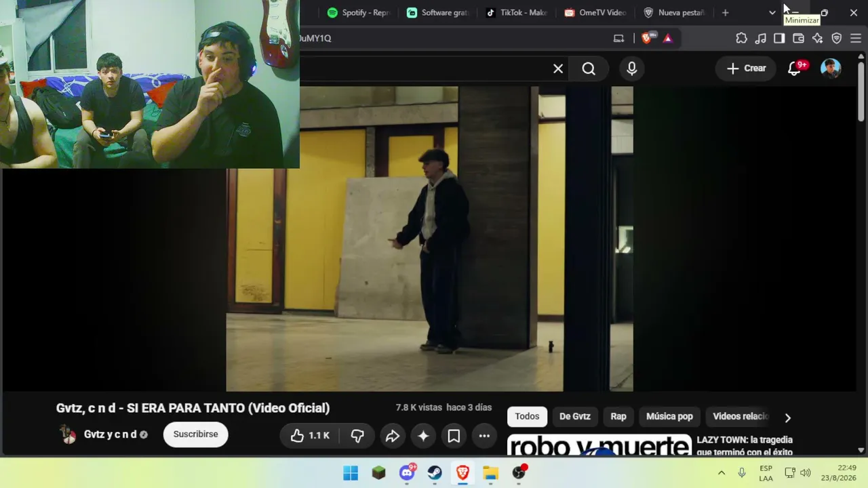The image size is (868, 488).
Task: Click the screen cast icon in address bar
Action: click(x=618, y=39)
